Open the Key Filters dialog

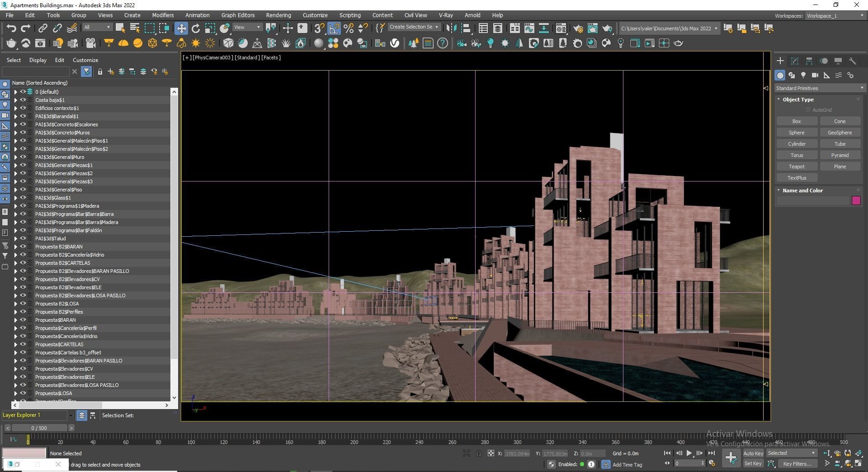(797, 463)
